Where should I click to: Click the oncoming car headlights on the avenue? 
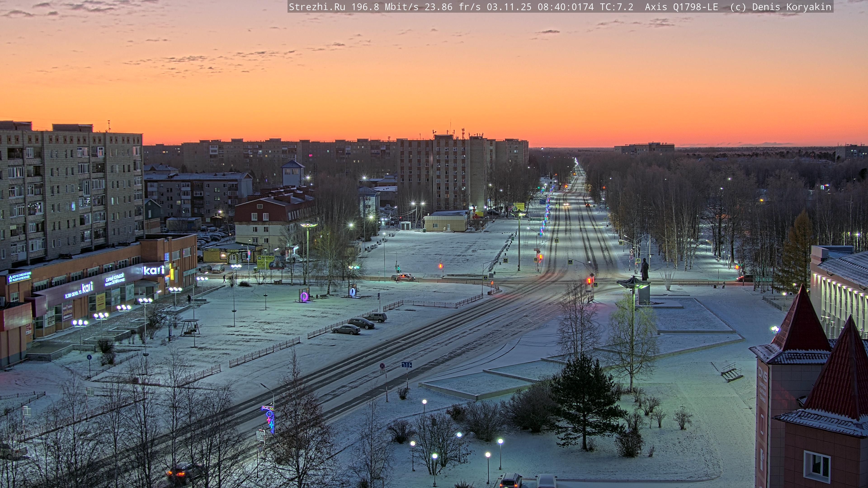click(x=566, y=204)
